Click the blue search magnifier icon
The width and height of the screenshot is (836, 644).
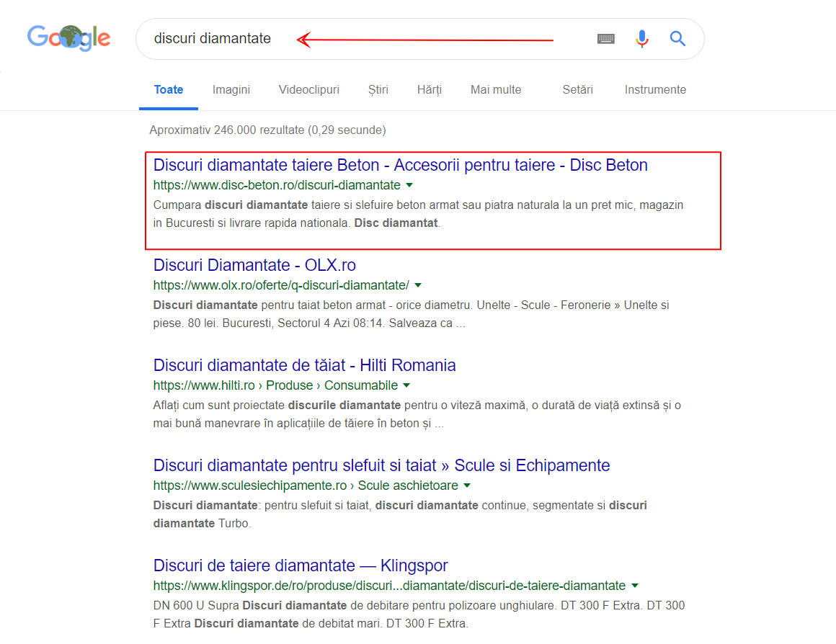pyautogui.click(x=677, y=38)
